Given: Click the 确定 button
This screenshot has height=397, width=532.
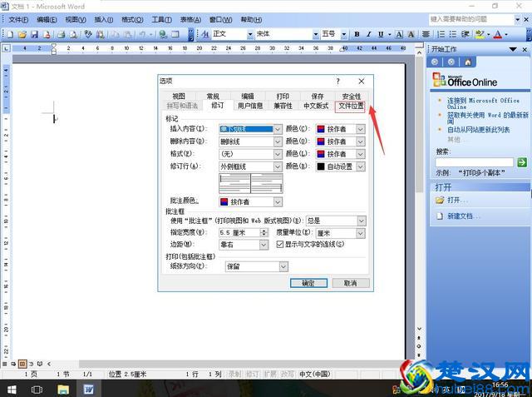Looking at the screenshot, I should point(308,283).
